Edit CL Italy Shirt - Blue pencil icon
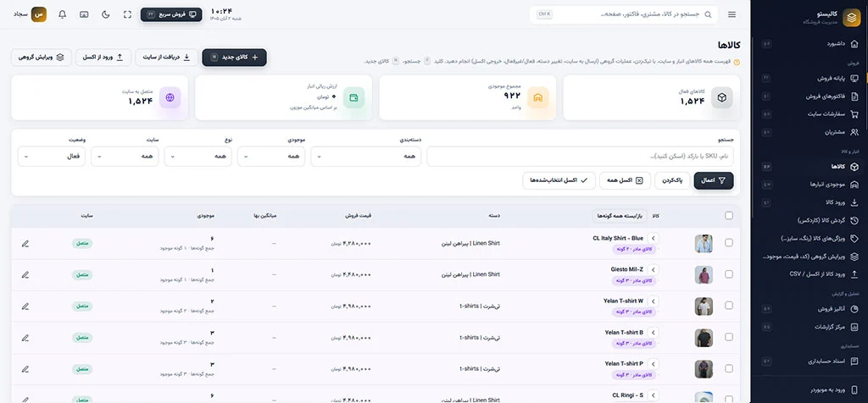868x403 pixels. click(x=25, y=243)
